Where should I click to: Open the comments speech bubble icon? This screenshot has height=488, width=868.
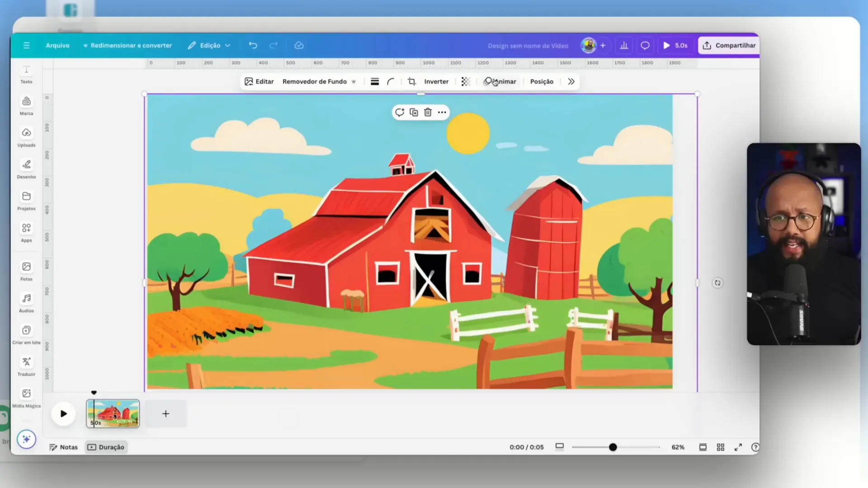(x=645, y=45)
